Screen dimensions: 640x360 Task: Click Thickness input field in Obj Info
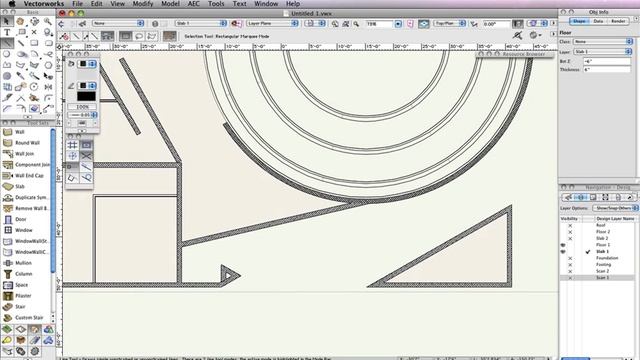pos(607,70)
